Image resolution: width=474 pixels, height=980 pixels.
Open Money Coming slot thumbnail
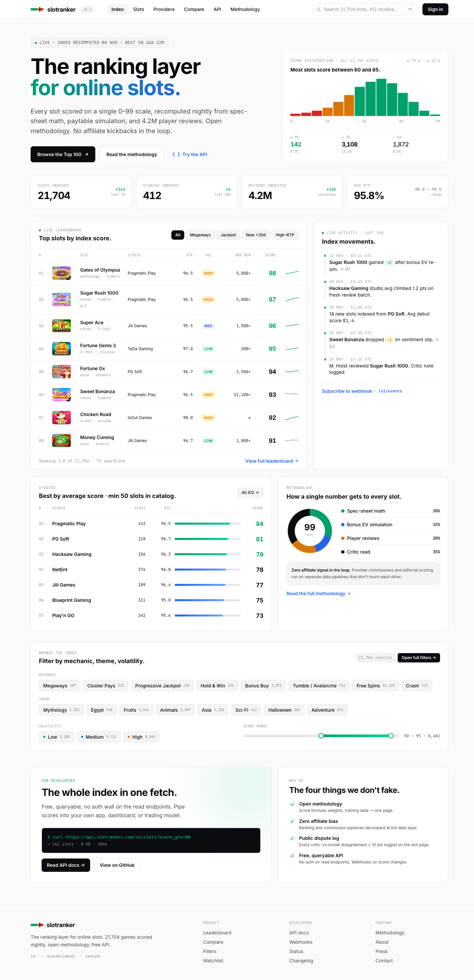click(x=61, y=440)
